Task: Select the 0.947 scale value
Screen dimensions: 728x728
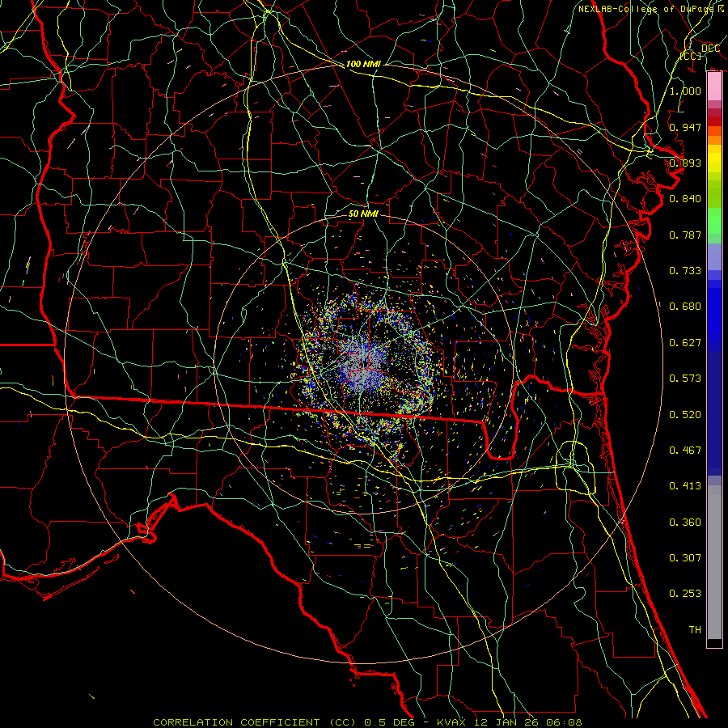Action: 685,127
